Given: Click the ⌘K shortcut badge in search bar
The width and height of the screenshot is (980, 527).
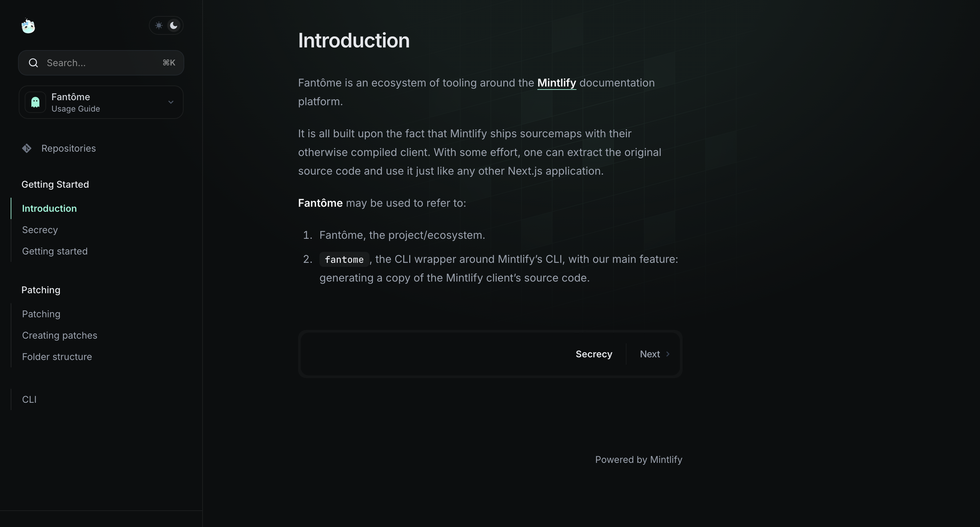Looking at the screenshot, I should pos(169,63).
